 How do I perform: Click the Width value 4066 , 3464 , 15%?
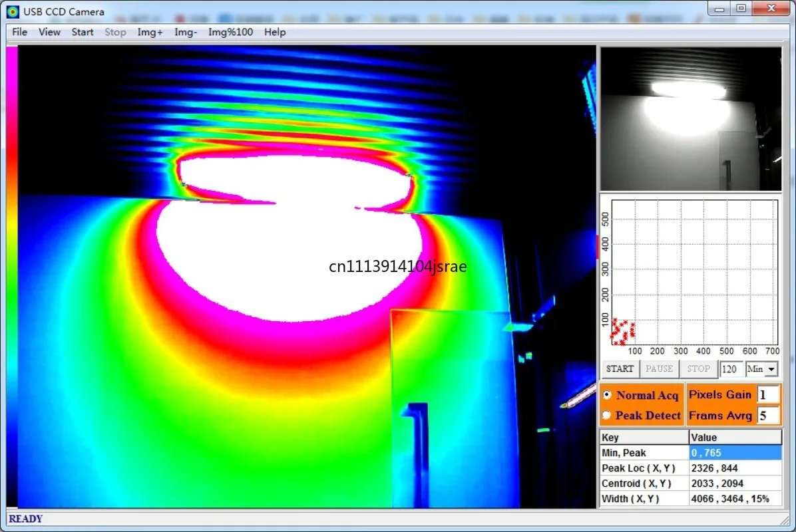pyautogui.click(x=735, y=499)
